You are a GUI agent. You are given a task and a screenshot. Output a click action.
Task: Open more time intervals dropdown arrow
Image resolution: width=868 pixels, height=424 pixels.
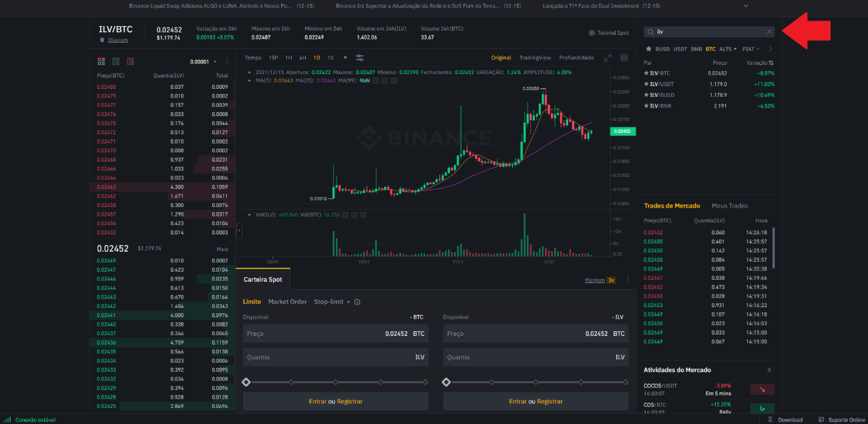tap(345, 57)
